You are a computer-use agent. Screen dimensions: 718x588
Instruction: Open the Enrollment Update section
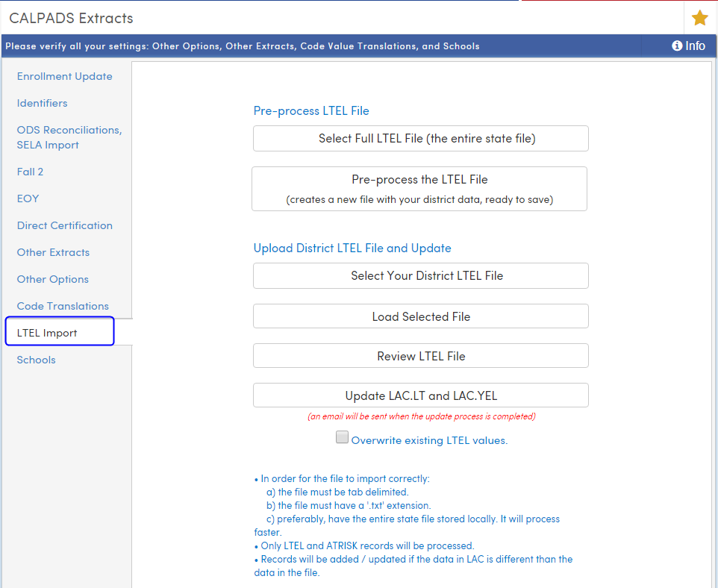pyautogui.click(x=64, y=76)
